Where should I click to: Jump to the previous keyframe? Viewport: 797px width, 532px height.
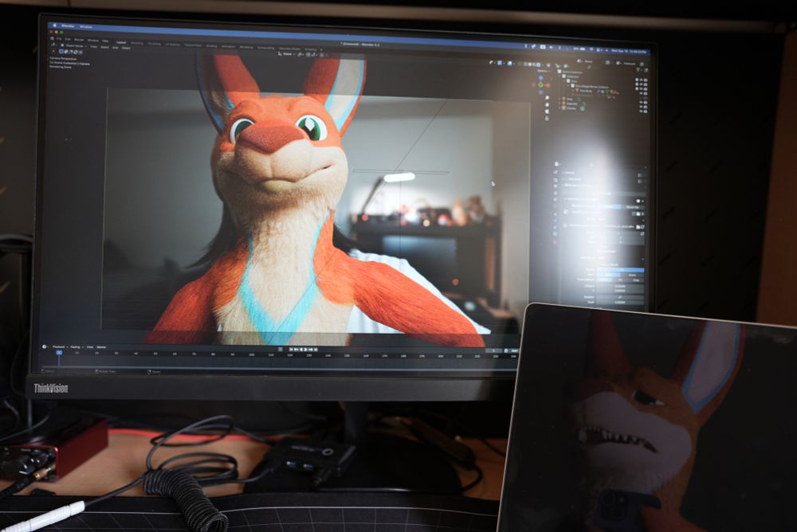click(x=296, y=350)
